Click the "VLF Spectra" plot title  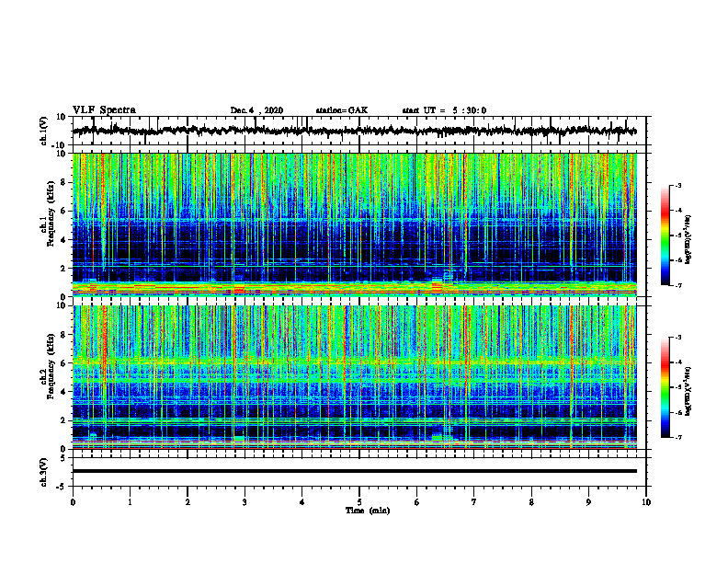coord(104,110)
